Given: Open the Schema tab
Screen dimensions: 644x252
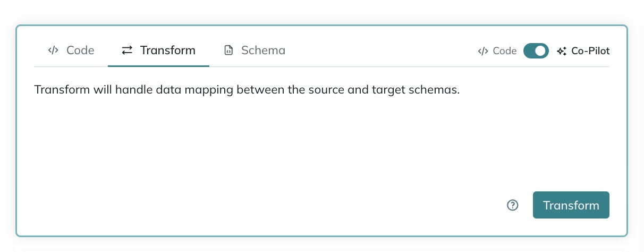Looking at the screenshot, I should [255, 51].
